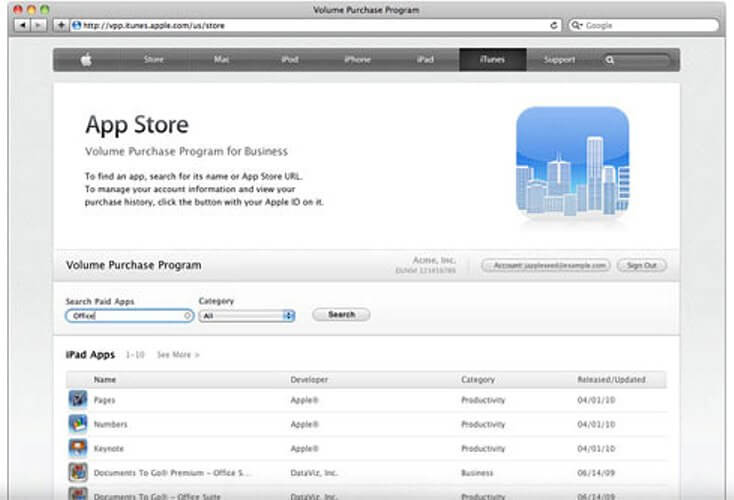Click the browser Forward arrow button
The image size is (734, 500).
tap(38, 25)
